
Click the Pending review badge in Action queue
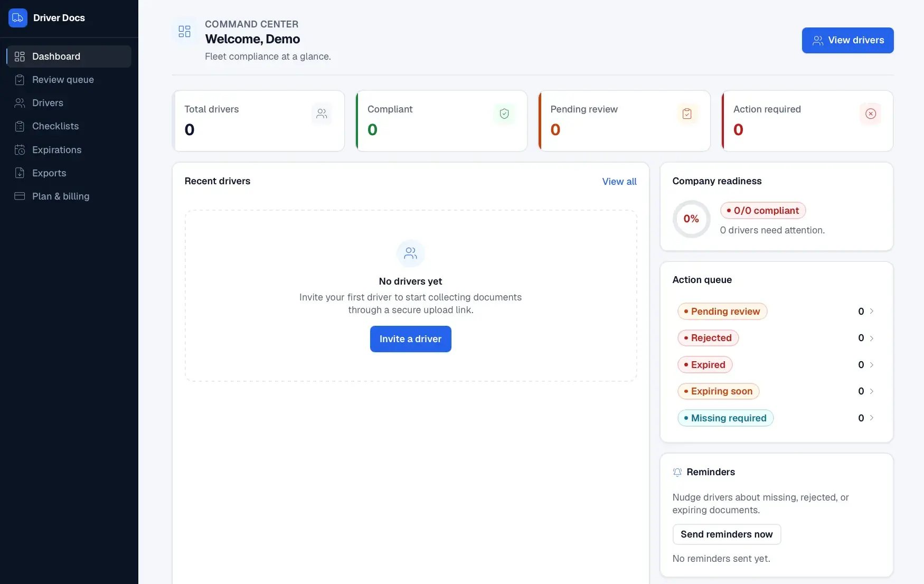click(x=722, y=312)
